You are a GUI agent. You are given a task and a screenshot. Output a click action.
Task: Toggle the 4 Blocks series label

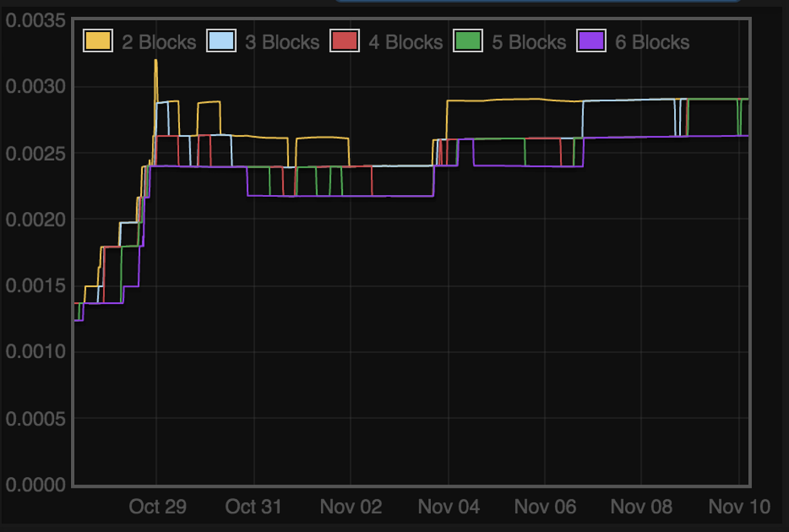click(406, 42)
